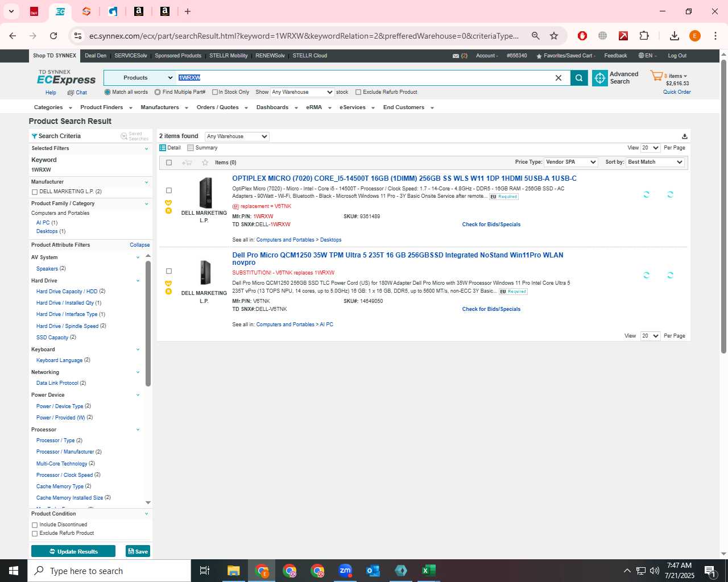This screenshot has width=728, height=582.
Task: Click the add-to-cart icon beside Items (0)
Action: coord(187,163)
